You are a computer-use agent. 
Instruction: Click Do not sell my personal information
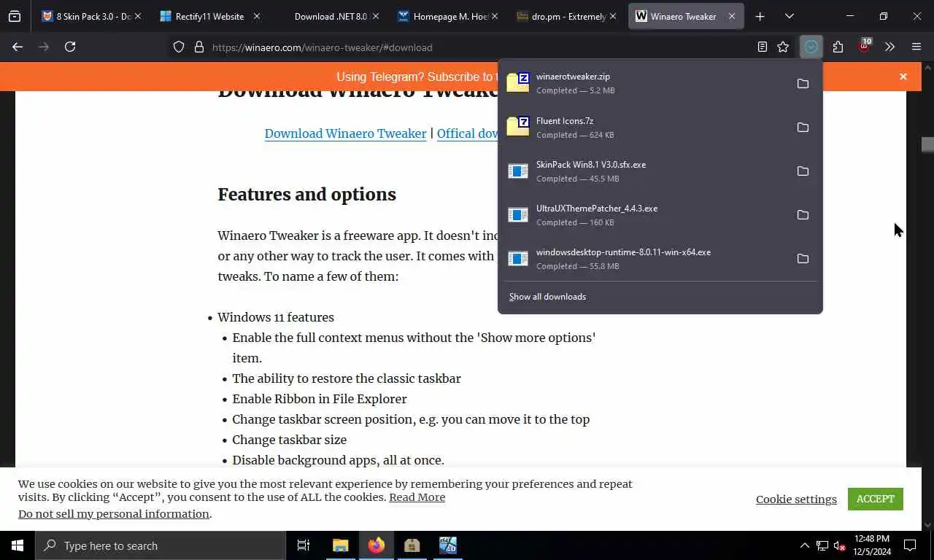pos(114,514)
